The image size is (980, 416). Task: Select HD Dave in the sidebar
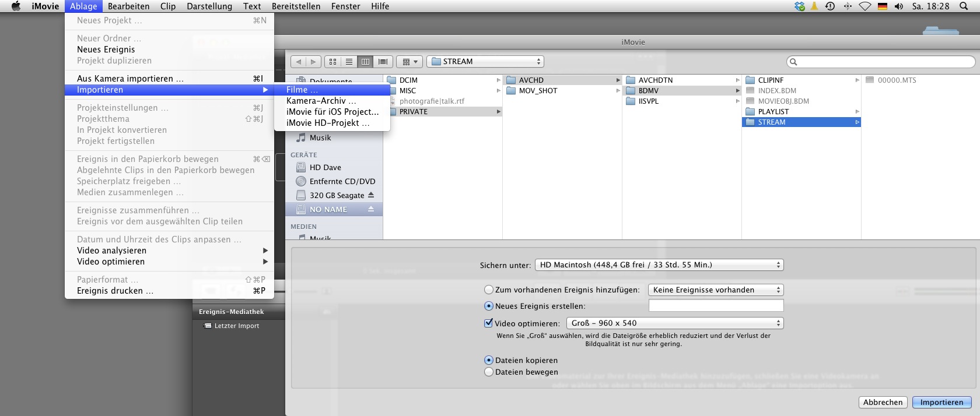[x=334, y=167]
